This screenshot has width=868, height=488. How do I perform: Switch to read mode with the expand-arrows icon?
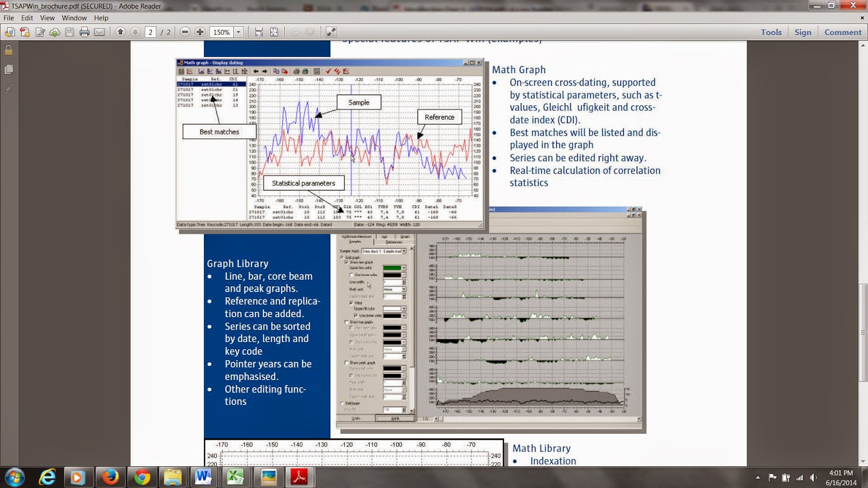click(x=331, y=33)
